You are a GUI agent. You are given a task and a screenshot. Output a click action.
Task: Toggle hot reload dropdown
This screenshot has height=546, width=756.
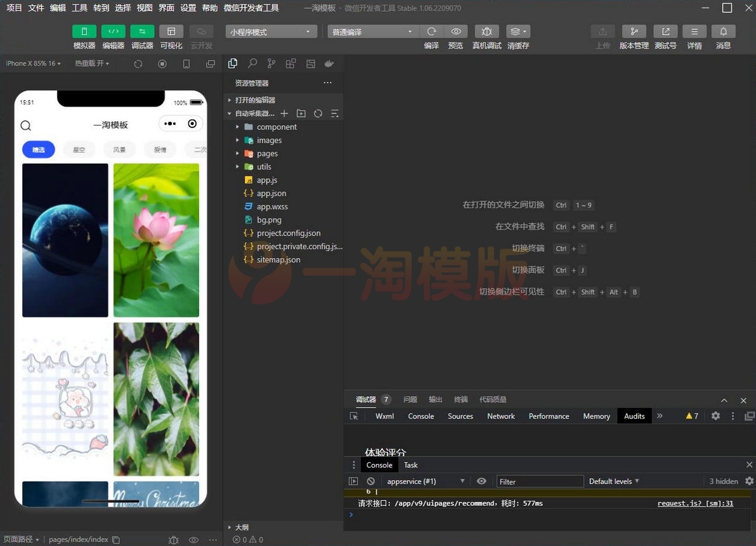92,63
